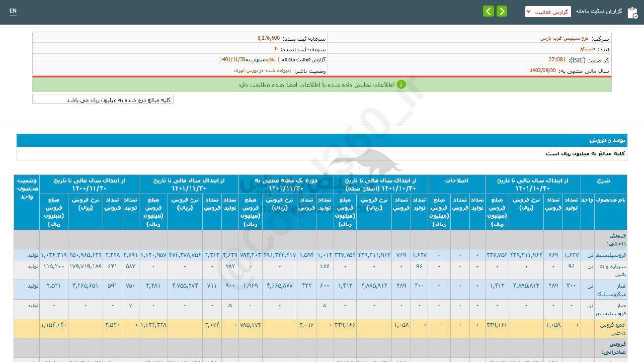
Task: Select fiscal year end date 1402/09/30
Action: click(542, 71)
